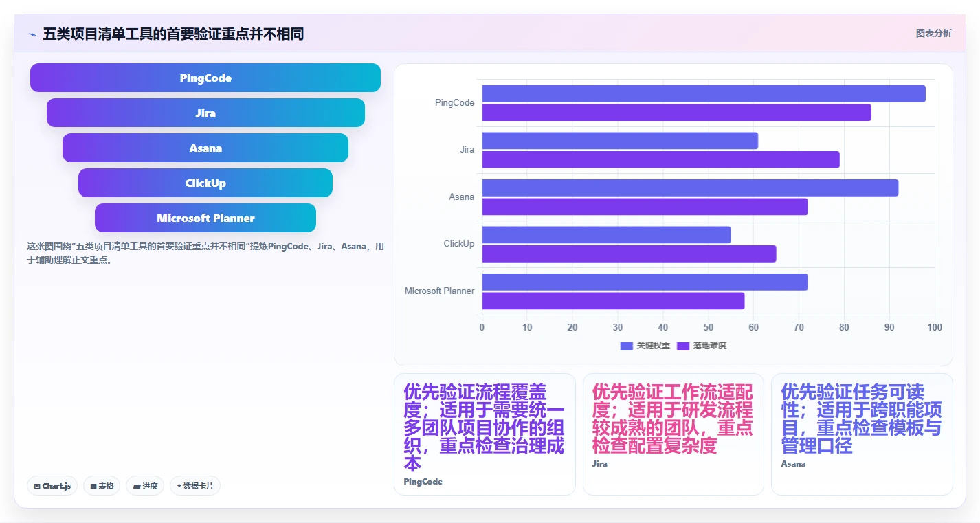
Task: Open the 优先验证工作流适配度 Jira card
Action: (x=673, y=434)
